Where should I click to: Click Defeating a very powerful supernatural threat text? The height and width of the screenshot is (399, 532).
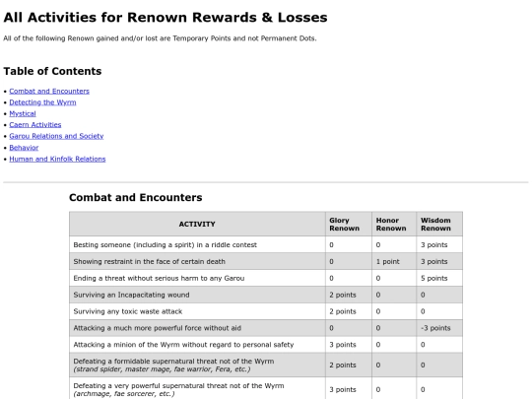click(178, 390)
